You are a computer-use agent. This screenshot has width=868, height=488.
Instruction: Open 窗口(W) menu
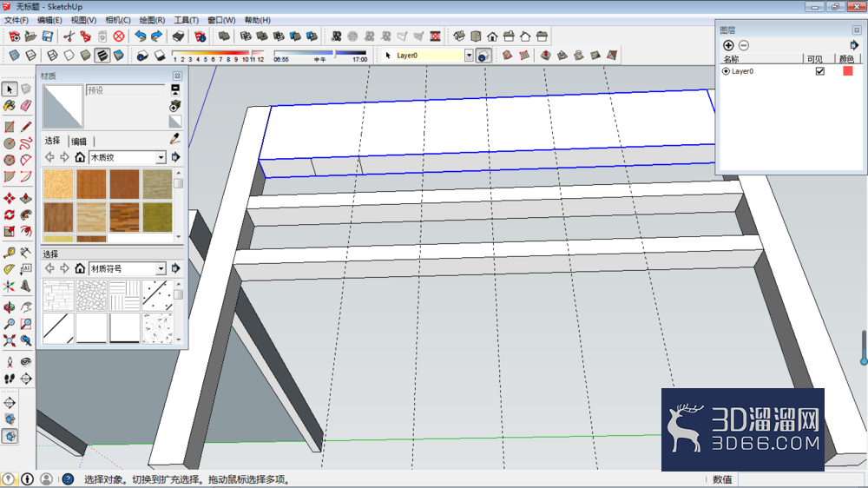[x=220, y=20]
